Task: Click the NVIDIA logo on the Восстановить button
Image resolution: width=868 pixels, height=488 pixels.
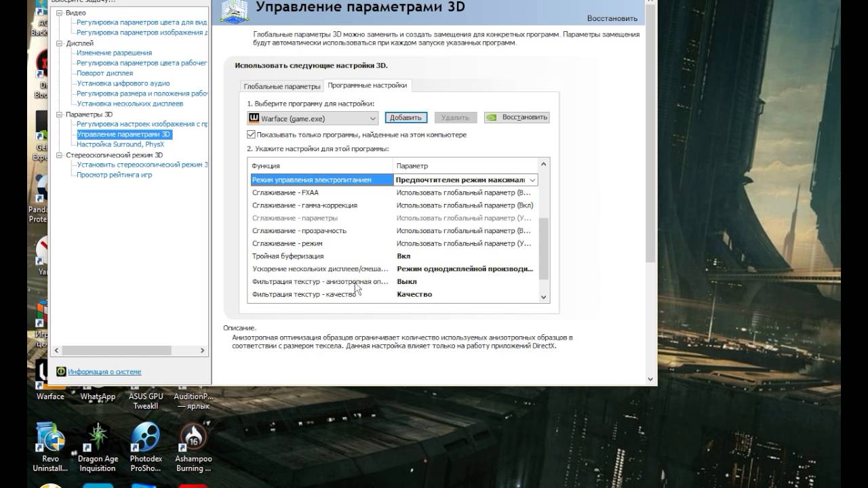Action: 492,117
